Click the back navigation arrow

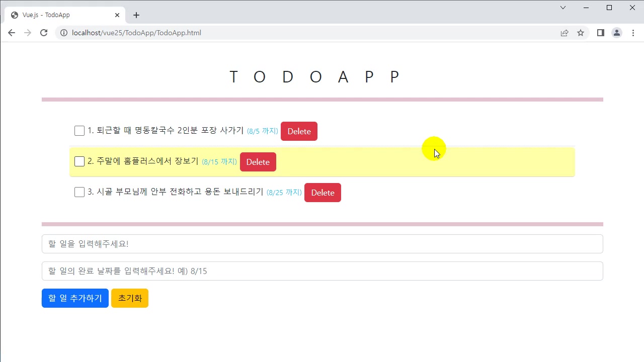[11, 33]
